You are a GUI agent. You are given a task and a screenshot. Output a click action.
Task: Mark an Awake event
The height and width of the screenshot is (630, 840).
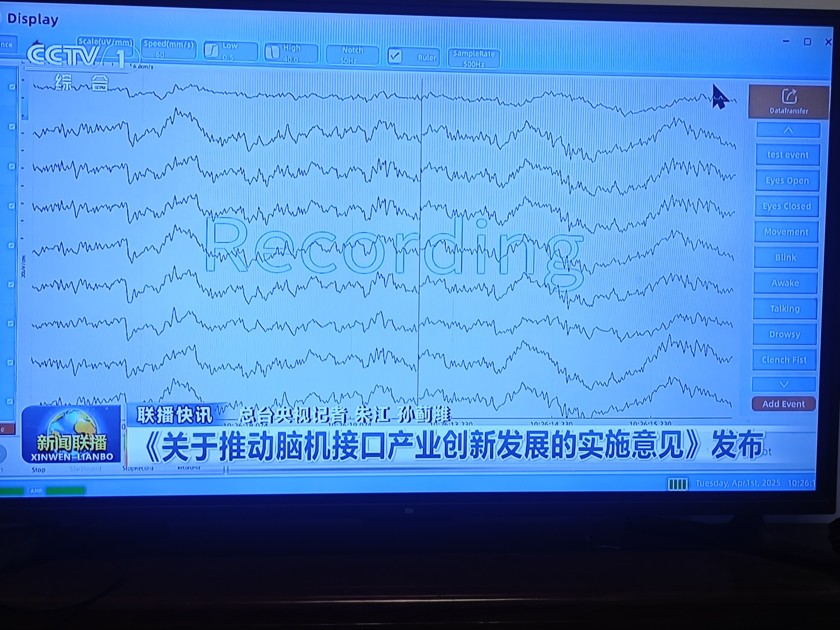point(785,283)
